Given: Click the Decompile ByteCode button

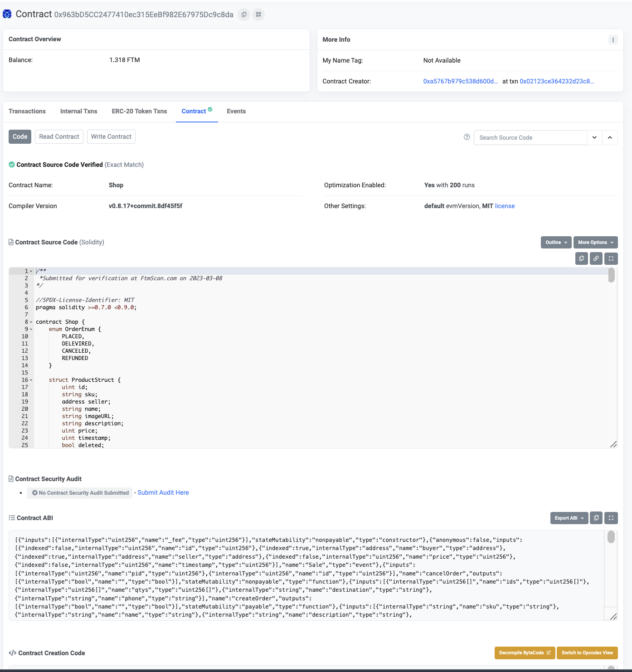Looking at the screenshot, I should (x=525, y=653).
